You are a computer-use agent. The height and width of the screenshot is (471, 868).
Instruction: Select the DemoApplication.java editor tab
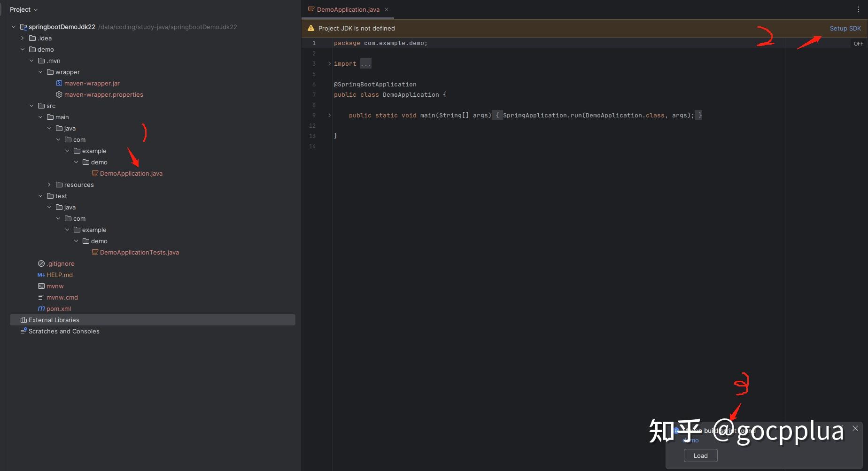347,9
